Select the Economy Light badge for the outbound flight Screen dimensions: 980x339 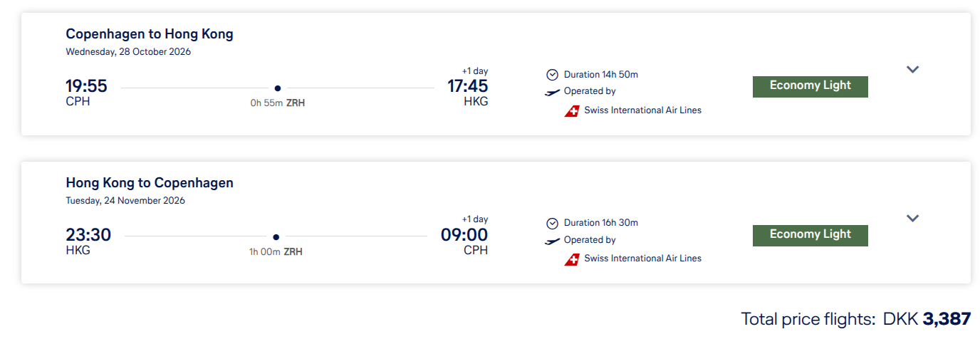pyautogui.click(x=810, y=86)
